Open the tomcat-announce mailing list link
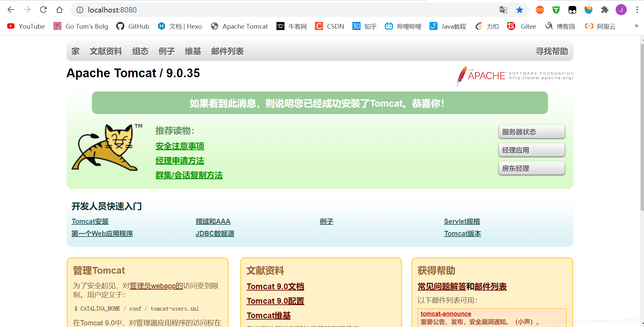The image size is (644, 327). 446,314
